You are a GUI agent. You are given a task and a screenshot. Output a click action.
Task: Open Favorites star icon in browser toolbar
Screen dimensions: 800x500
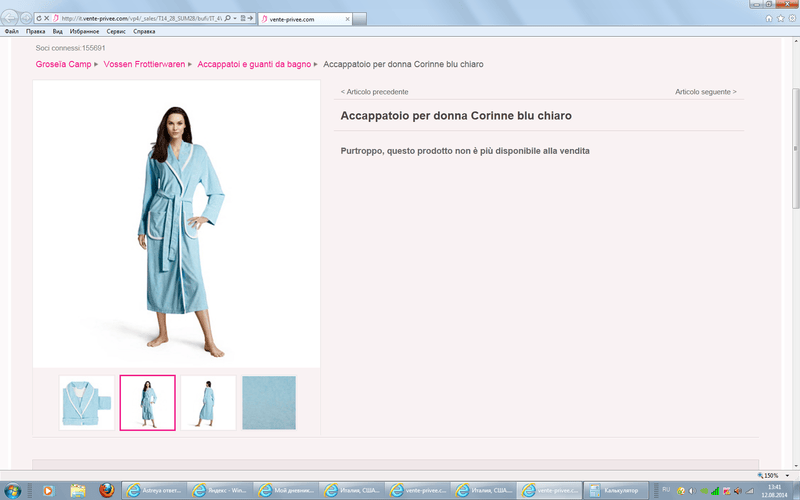(x=781, y=18)
